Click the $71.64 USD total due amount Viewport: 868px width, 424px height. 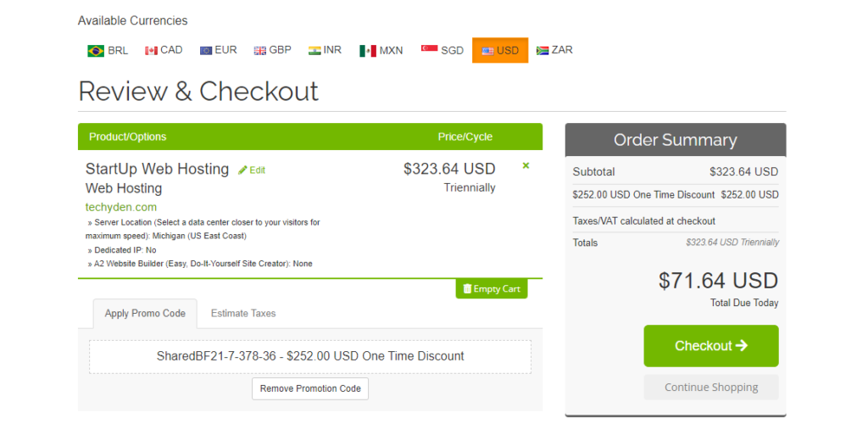click(718, 281)
